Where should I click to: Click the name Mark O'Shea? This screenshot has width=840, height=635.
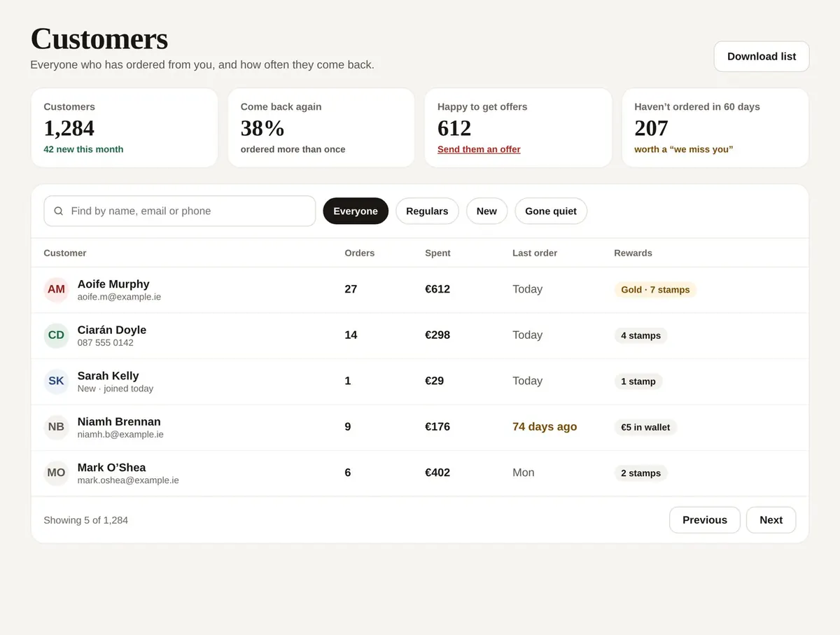pos(111,467)
